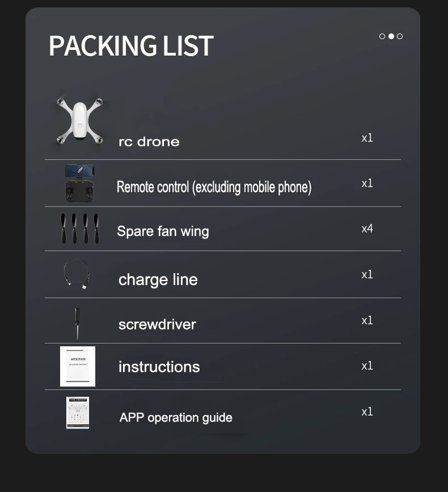Click the PACKING LIST heading
The width and height of the screenshot is (448, 492).
(x=131, y=46)
